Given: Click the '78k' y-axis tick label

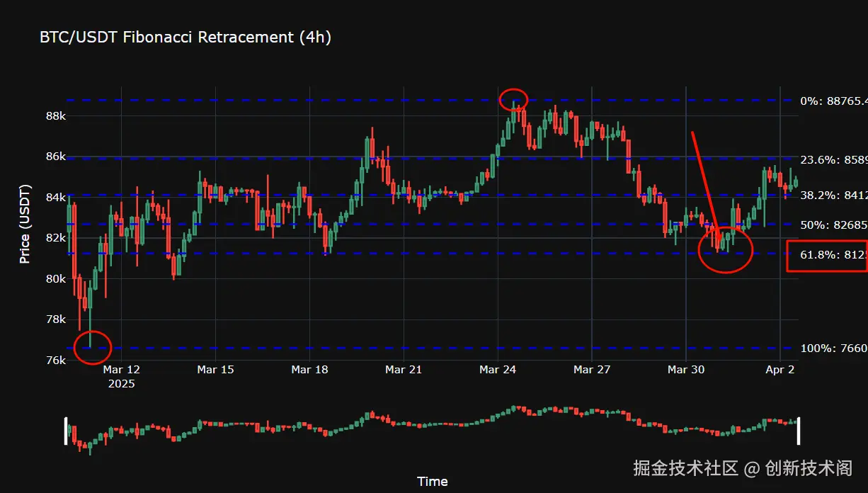Looking at the screenshot, I should (57, 319).
